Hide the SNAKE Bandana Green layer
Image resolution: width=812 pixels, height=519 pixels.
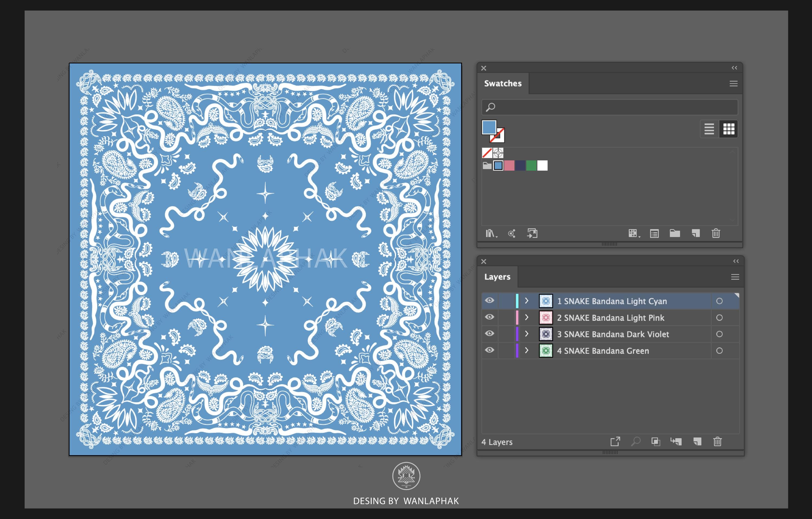[x=490, y=350]
